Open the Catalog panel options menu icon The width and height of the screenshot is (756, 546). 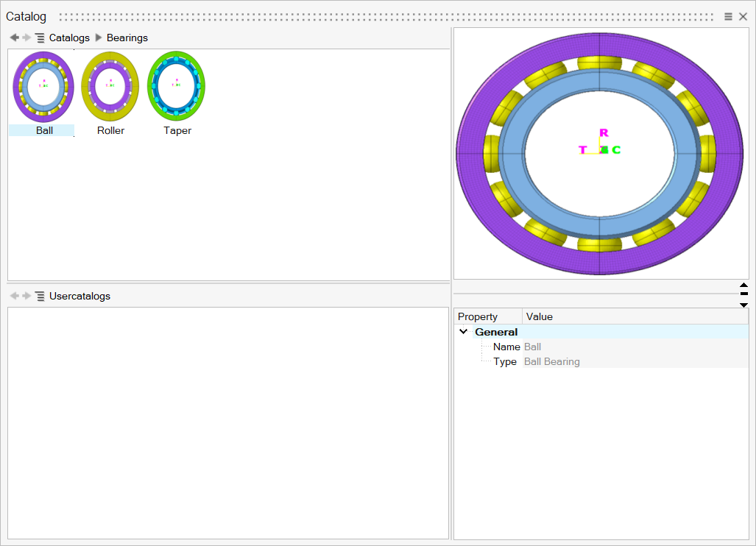point(728,16)
